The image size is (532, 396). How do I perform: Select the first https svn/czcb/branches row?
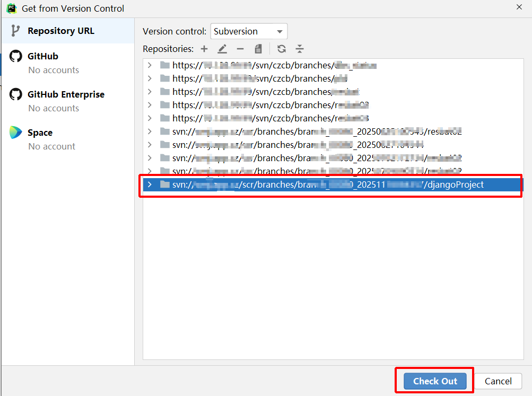[333, 65]
